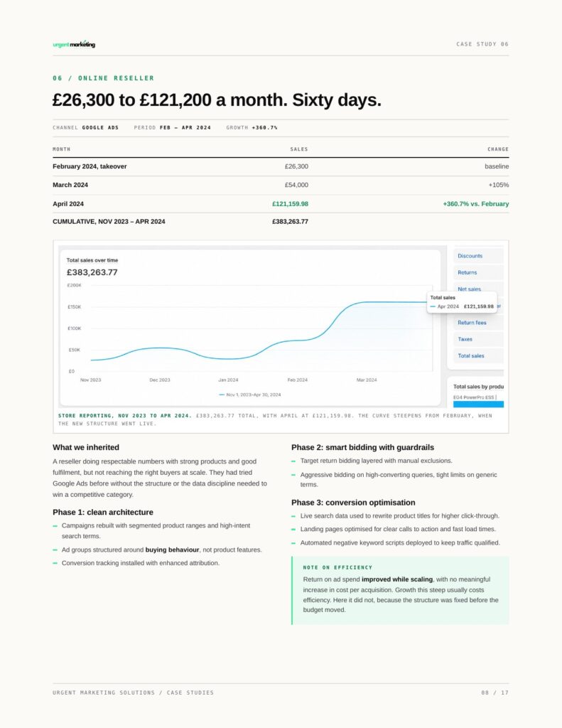This screenshot has height=728, width=562.
Task: Open the Returns link in report sidebar
Action: point(467,272)
